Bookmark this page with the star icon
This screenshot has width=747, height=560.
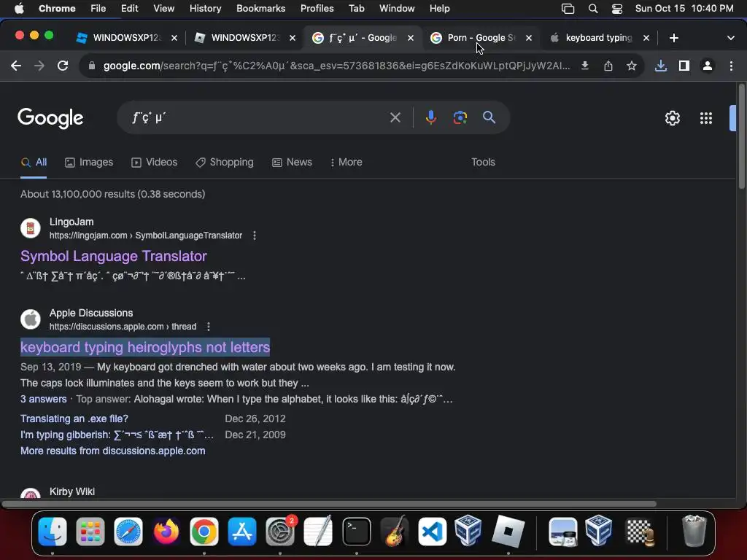[632, 66]
